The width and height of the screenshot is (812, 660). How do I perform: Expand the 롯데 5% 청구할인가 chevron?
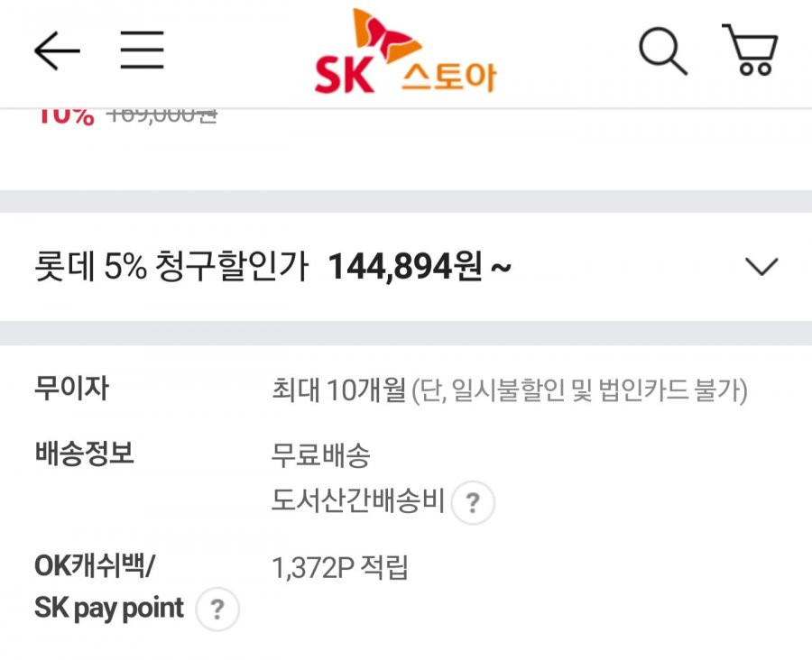pyautogui.click(x=761, y=266)
